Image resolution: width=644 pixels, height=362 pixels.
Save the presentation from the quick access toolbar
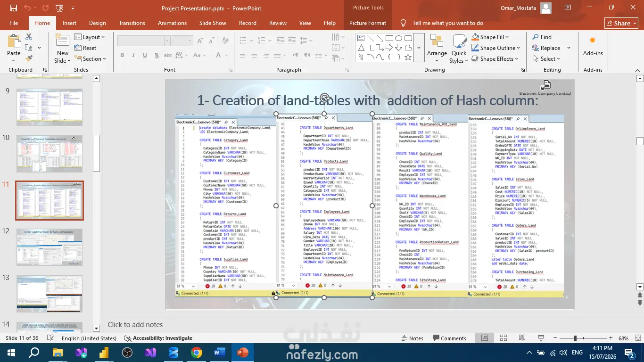click(x=13, y=8)
